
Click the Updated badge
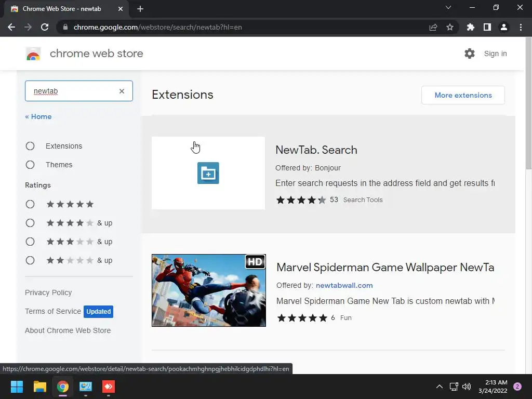click(x=98, y=312)
